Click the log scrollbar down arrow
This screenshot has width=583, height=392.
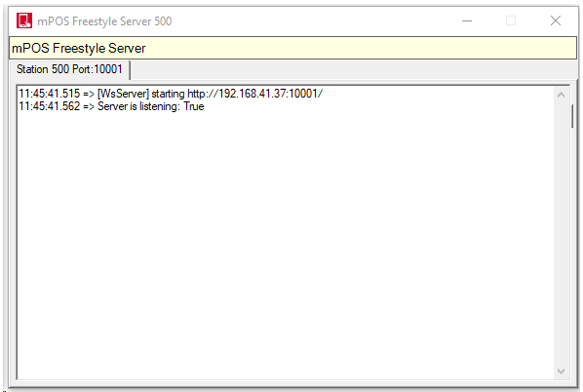pyautogui.click(x=561, y=371)
